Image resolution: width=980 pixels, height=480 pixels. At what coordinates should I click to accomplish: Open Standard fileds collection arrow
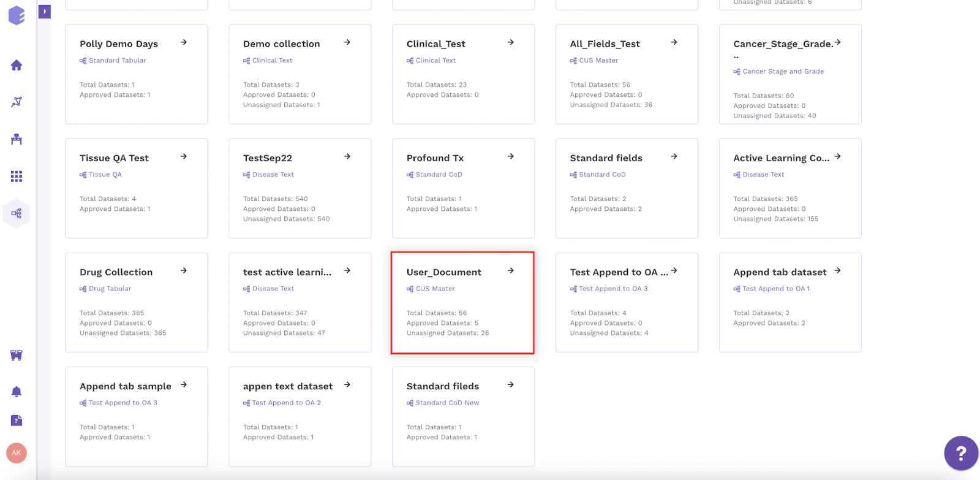511,384
